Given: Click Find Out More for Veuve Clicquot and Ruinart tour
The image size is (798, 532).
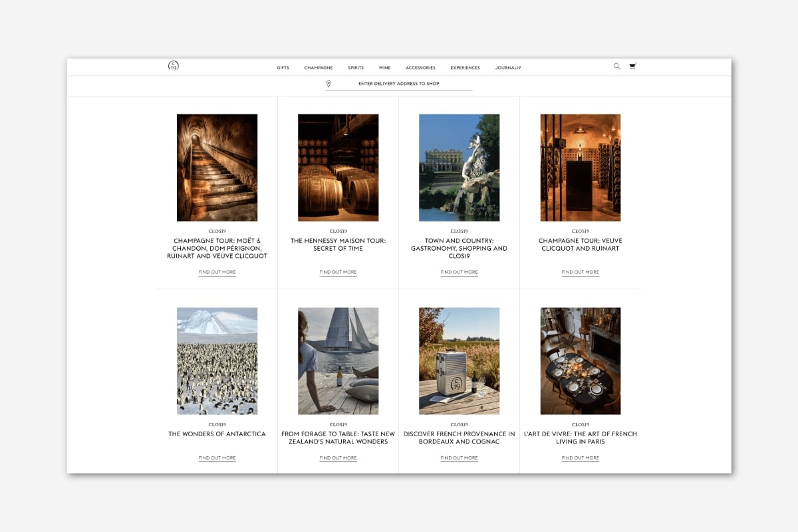Looking at the screenshot, I should (x=580, y=272).
